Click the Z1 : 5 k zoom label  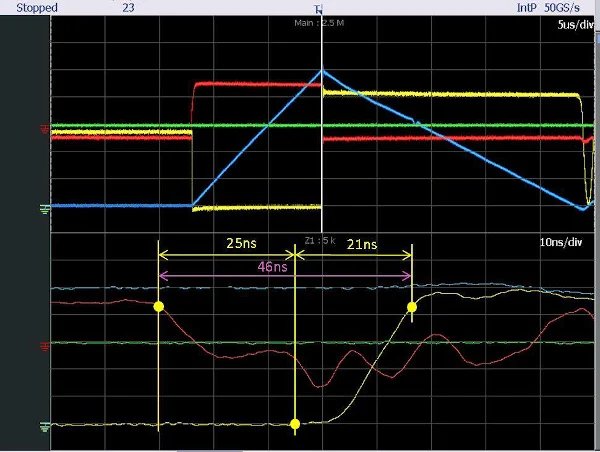319,240
